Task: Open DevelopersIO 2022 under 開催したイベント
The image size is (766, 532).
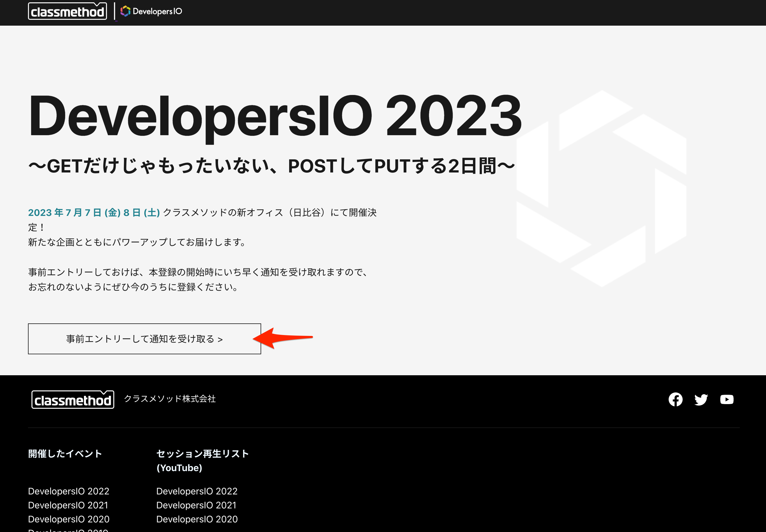Action: (69, 491)
